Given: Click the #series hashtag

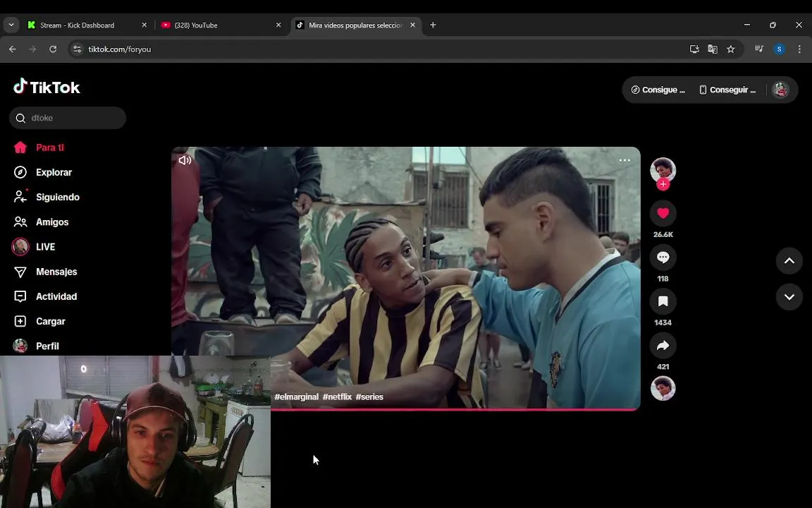Looking at the screenshot, I should (x=369, y=397).
